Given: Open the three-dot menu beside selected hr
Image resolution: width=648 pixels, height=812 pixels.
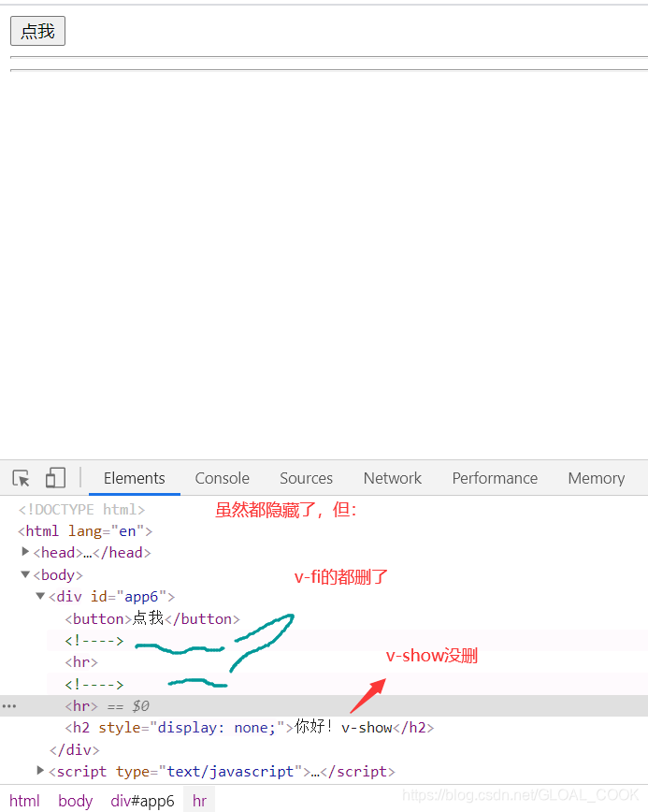Looking at the screenshot, I should [x=9, y=706].
